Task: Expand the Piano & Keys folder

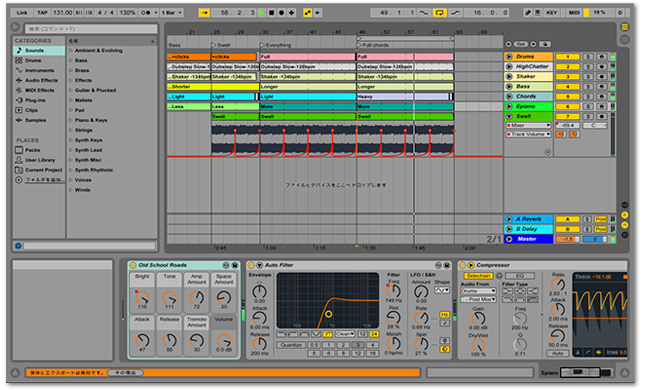Action: point(71,120)
